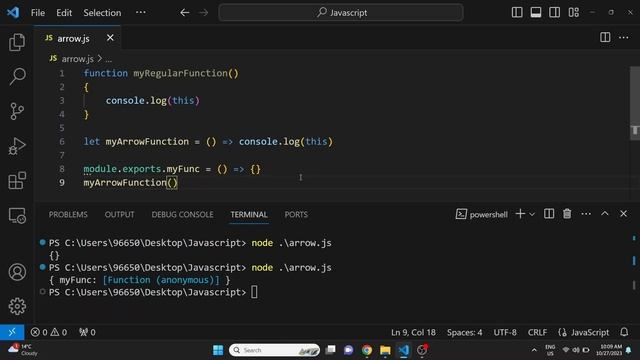
Task: Click the ports forwarded indicator showing 0
Action: coord(87,332)
